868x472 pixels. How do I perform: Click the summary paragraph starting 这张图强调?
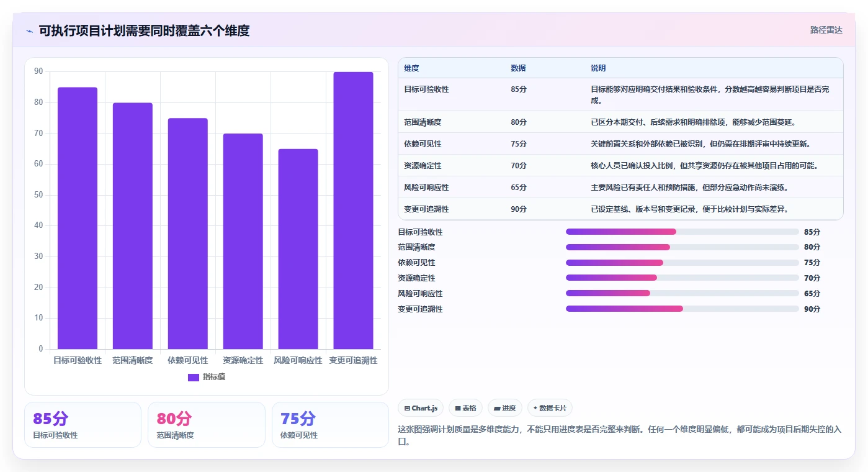[619, 435]
